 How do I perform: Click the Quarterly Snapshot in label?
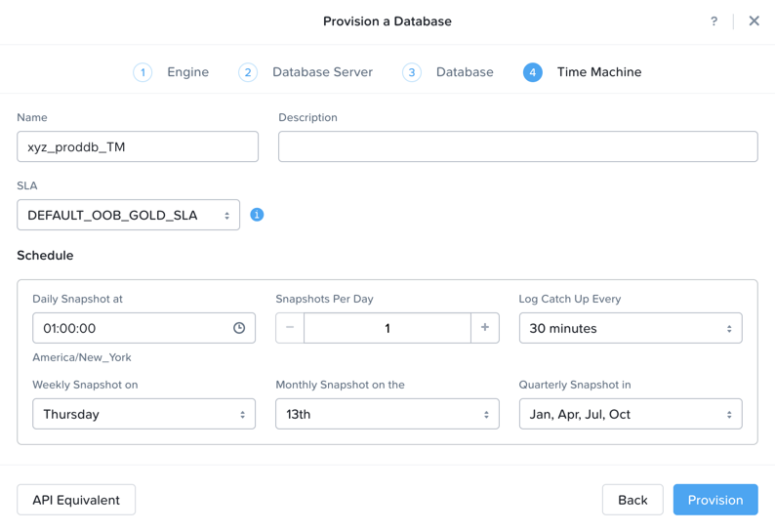point(575,386)
